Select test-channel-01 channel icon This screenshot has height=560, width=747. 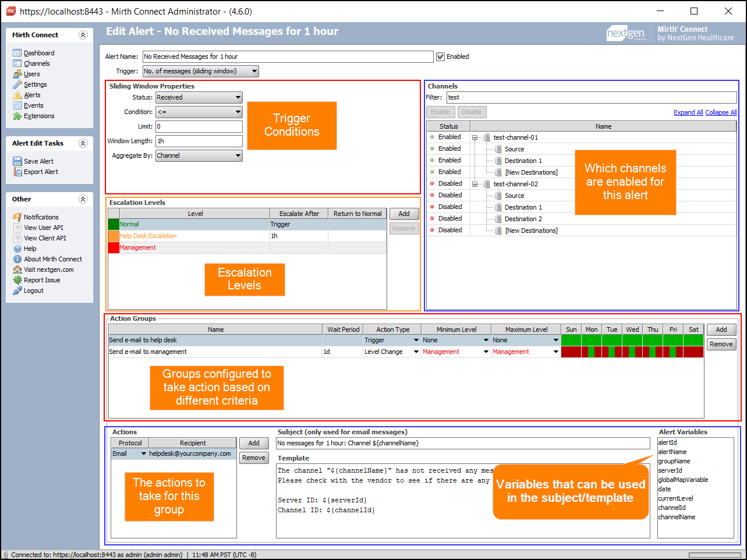point(487,137)
